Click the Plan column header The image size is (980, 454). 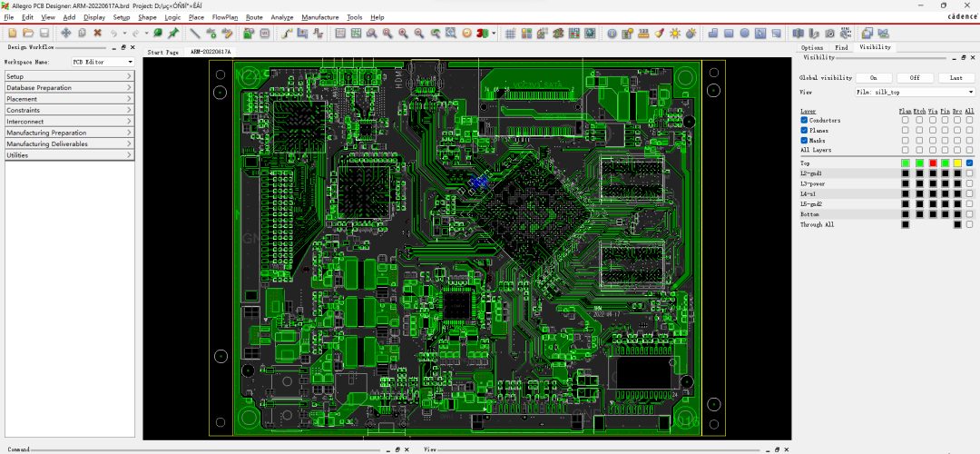[905, 111]
